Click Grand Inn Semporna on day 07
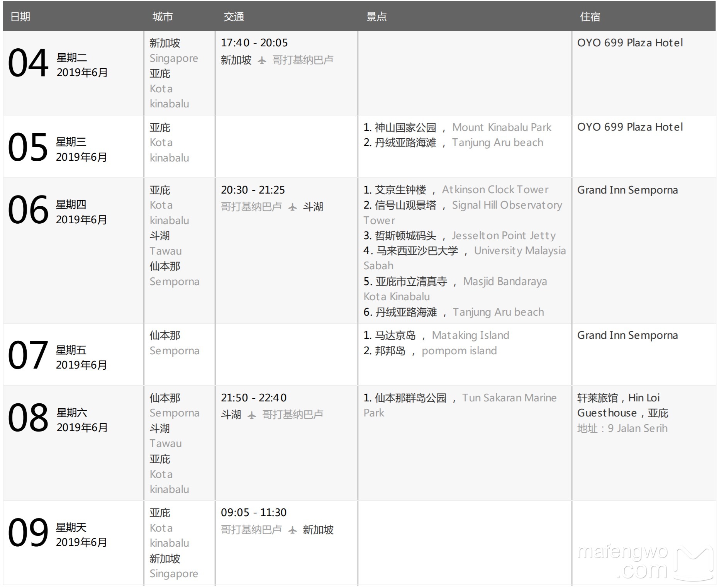 [628, 335]
